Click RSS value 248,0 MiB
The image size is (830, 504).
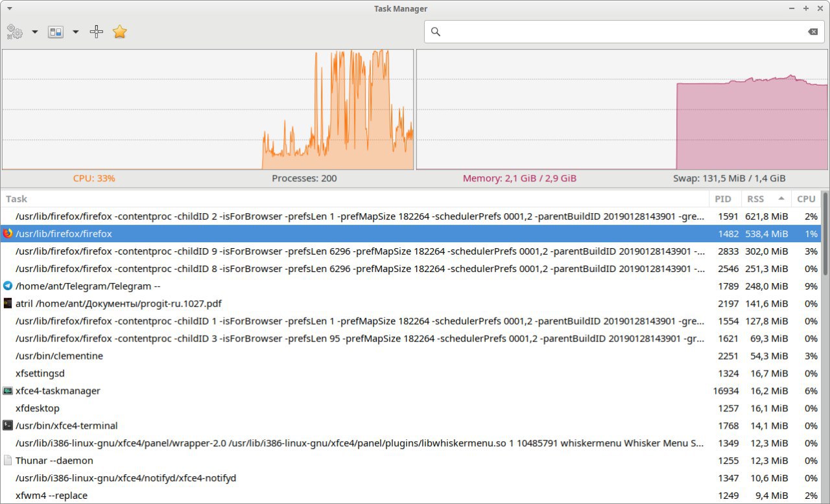click(766, 286)
